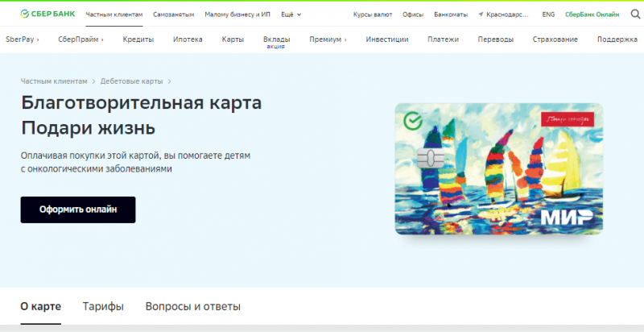Expand the SberPay menu

pos(23,39)
